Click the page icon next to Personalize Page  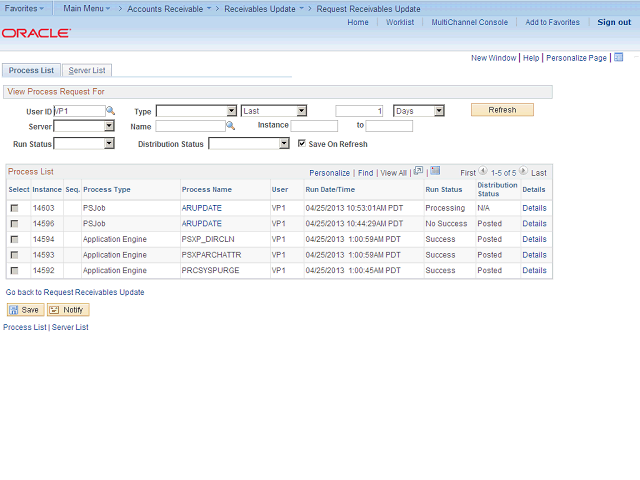[x=618, y=58]
